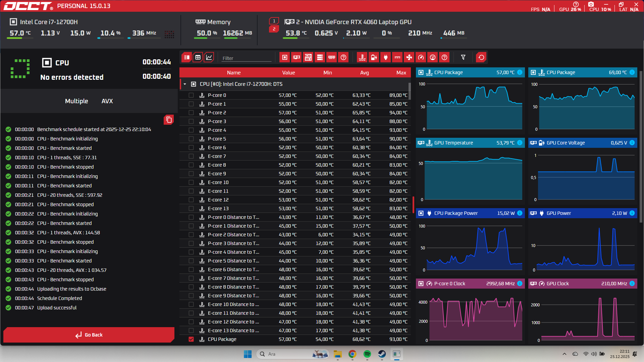This screenshot has width=644, height=362.
Task: Switch to graph view layout icon
Action: tap(209, 57)
